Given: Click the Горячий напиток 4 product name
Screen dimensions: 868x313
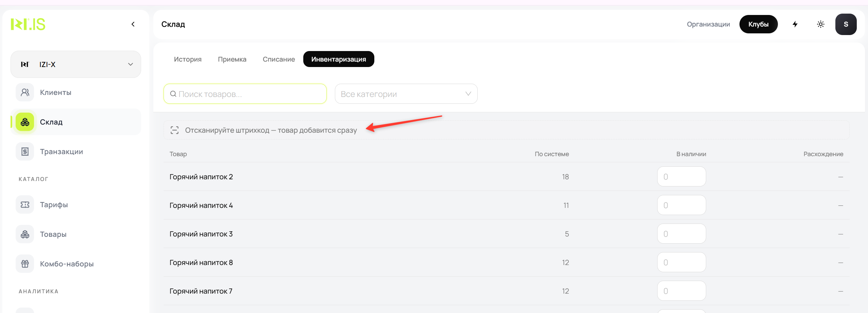Looking at the screenshot, I should 201,205.
